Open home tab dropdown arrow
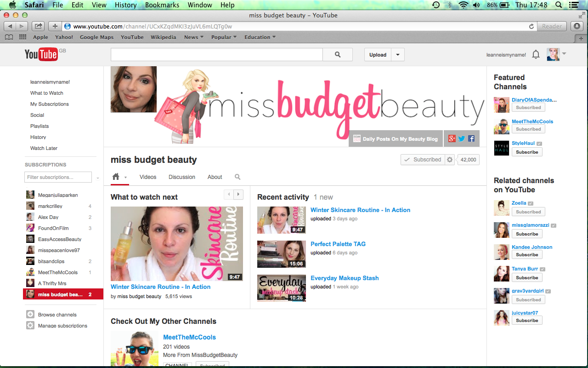This screenshot has width=588, height=368. (125, 178)
